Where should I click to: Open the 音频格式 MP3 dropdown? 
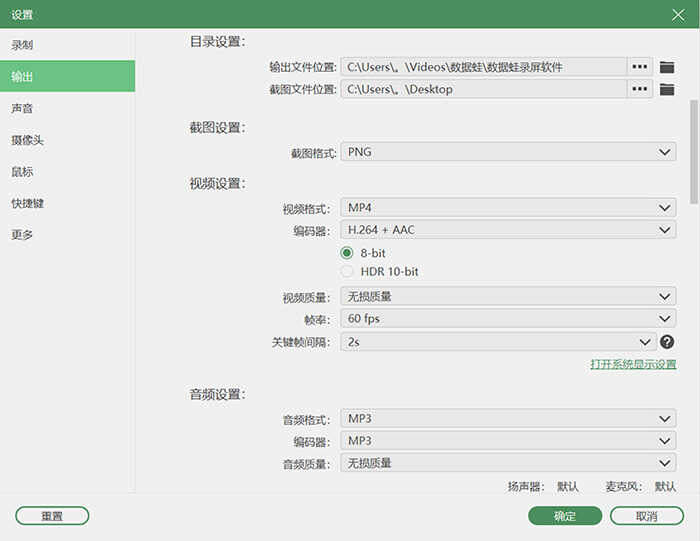(x=508, y=419)
